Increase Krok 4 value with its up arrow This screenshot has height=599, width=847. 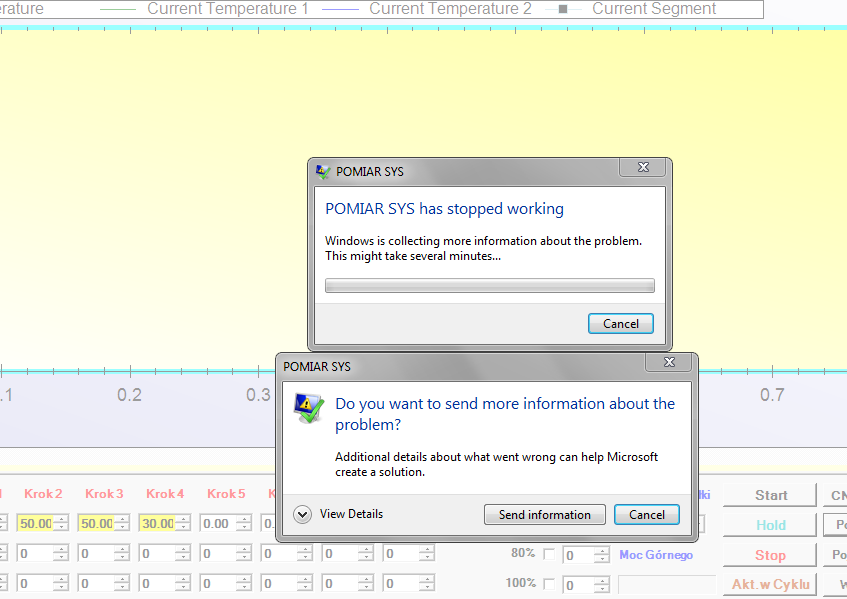184,520
